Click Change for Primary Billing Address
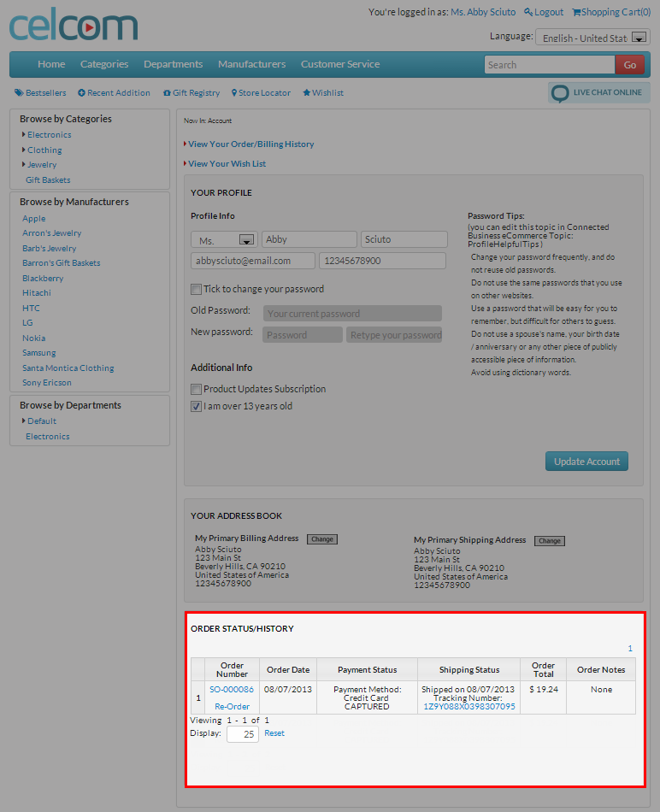This screenshot has height=812, width=660. click(322, 539)
